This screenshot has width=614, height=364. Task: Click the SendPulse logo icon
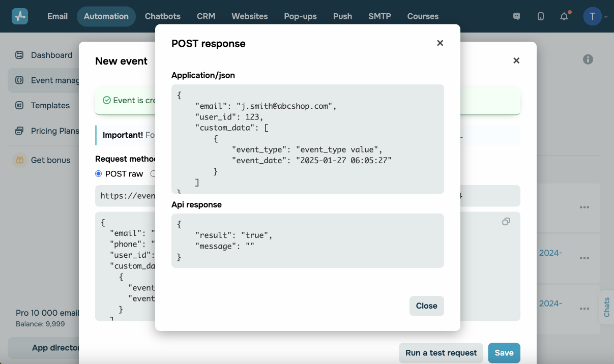pos(20,16)
